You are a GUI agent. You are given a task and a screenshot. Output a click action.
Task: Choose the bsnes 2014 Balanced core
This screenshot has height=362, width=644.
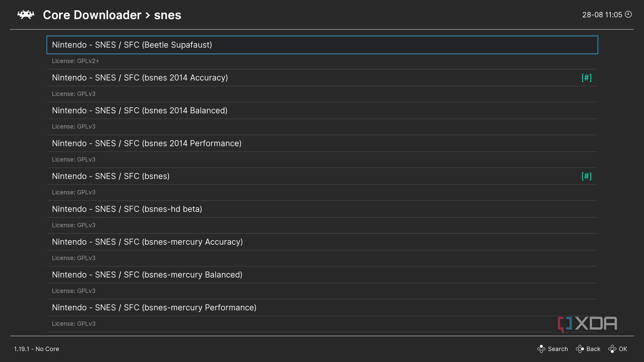(x=322, y=111)
